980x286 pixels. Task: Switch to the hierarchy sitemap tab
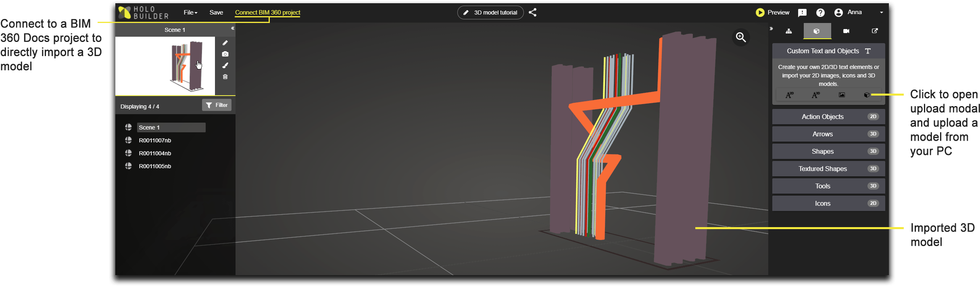click(789, 31)
